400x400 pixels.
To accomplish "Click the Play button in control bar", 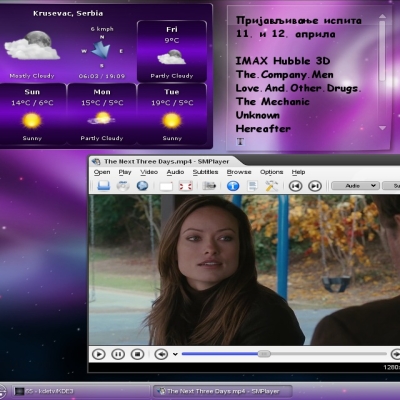I will [99, 354].
